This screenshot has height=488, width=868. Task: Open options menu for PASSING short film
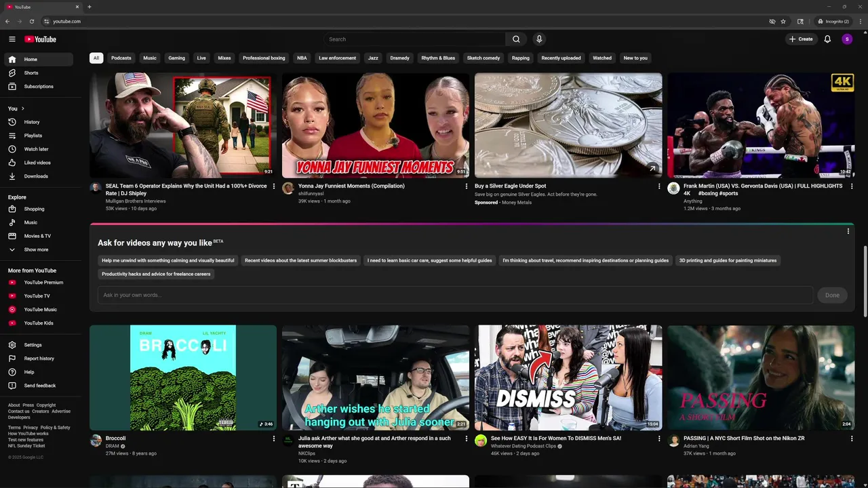point(852,439)
